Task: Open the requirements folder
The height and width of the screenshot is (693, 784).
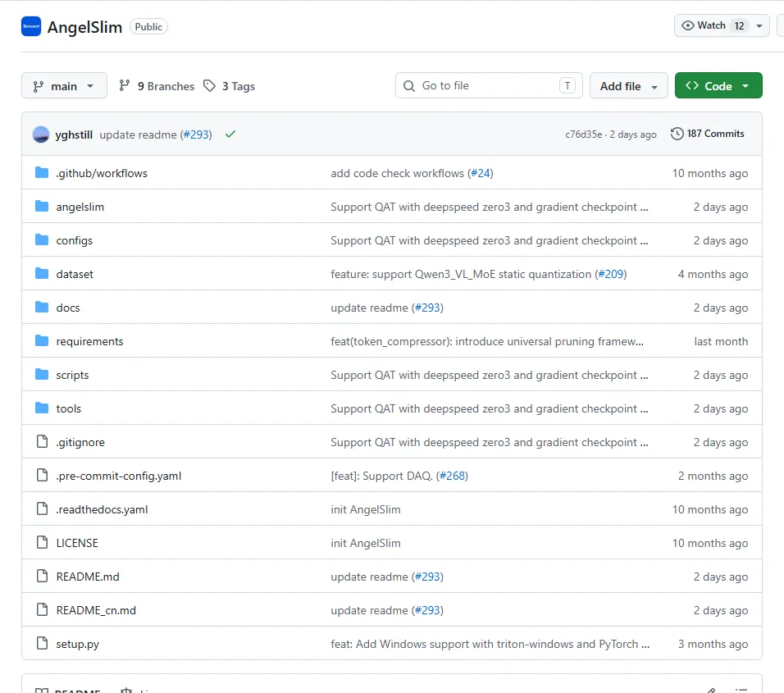Action: 90,341
